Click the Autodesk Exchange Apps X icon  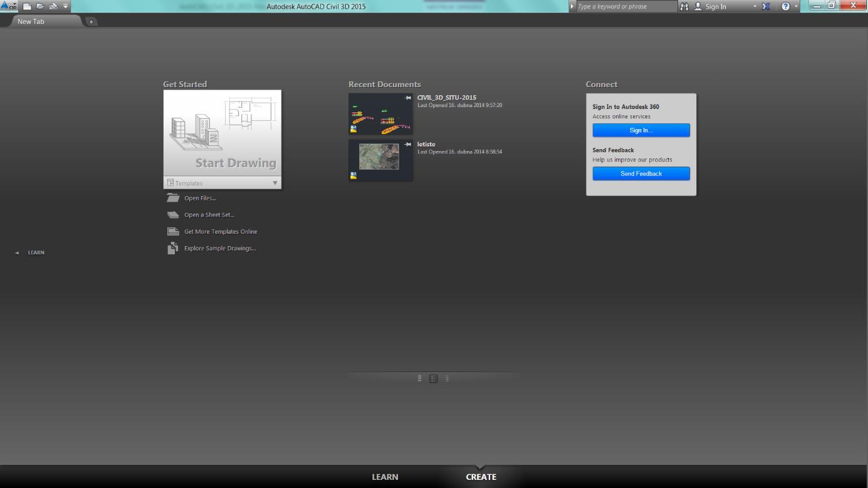pyautogui.click(x=766, y=6)
